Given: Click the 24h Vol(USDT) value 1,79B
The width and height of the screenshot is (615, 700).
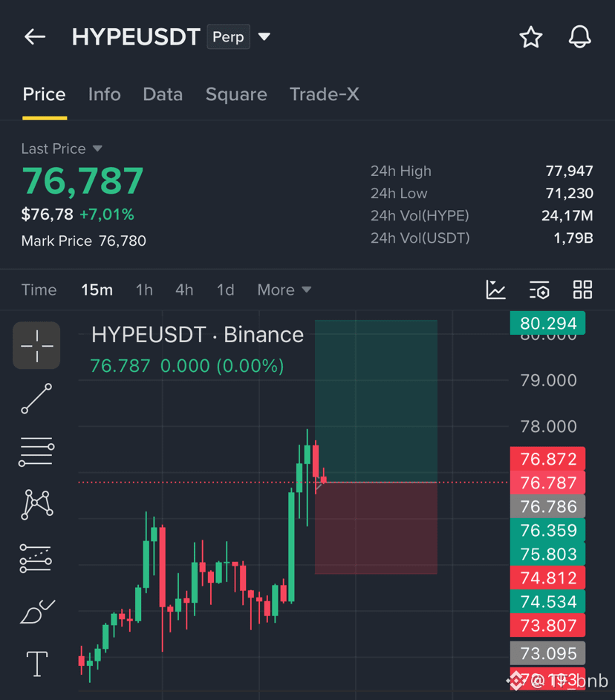Looking at the screenshot, I should [573, 238].
